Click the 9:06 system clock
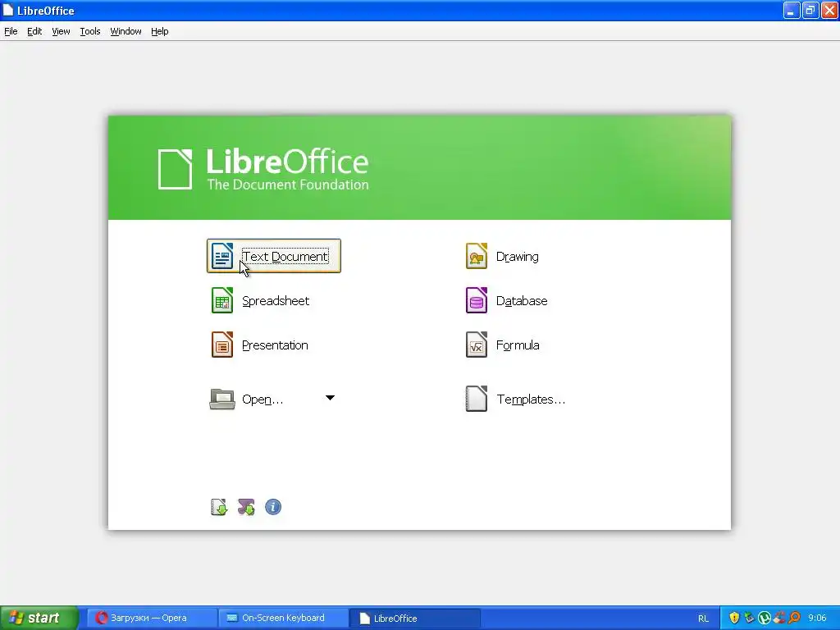 pyautogui.click(x=818, y=618)
